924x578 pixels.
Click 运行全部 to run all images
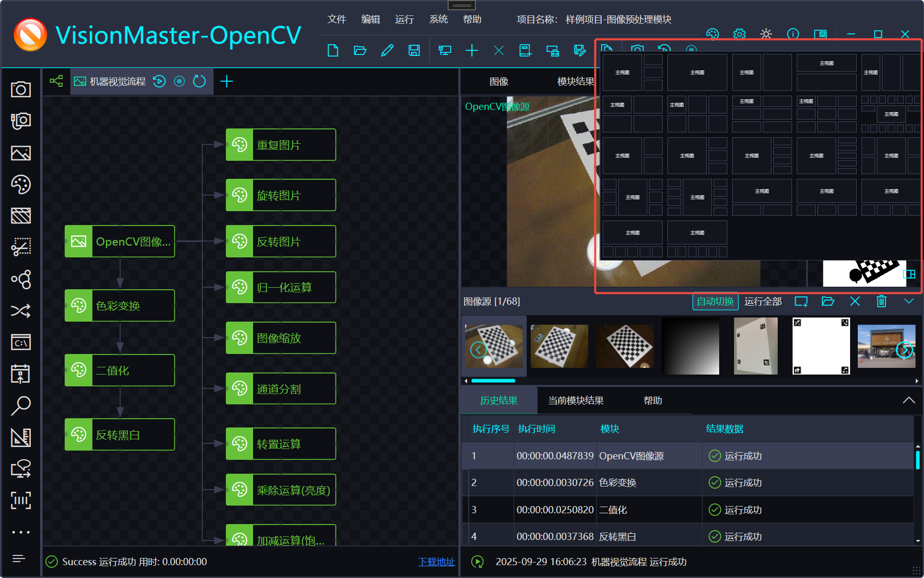(763, 302)
